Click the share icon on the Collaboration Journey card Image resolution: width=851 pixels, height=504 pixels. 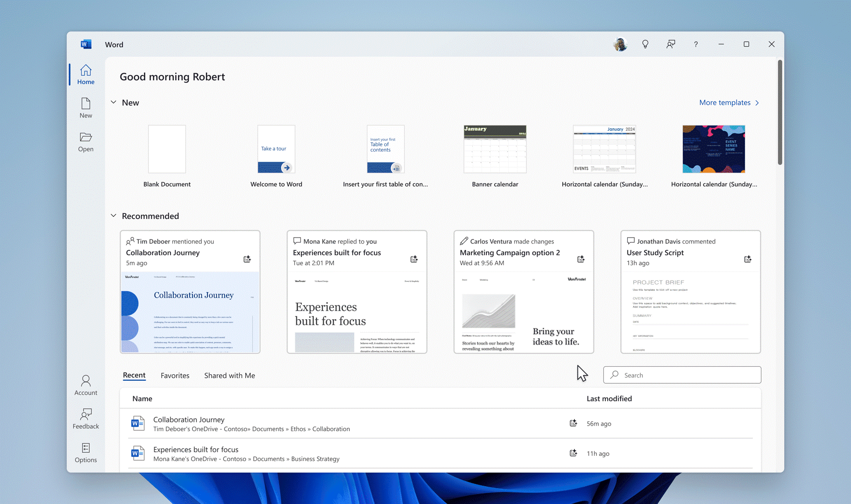coord(247,259)
